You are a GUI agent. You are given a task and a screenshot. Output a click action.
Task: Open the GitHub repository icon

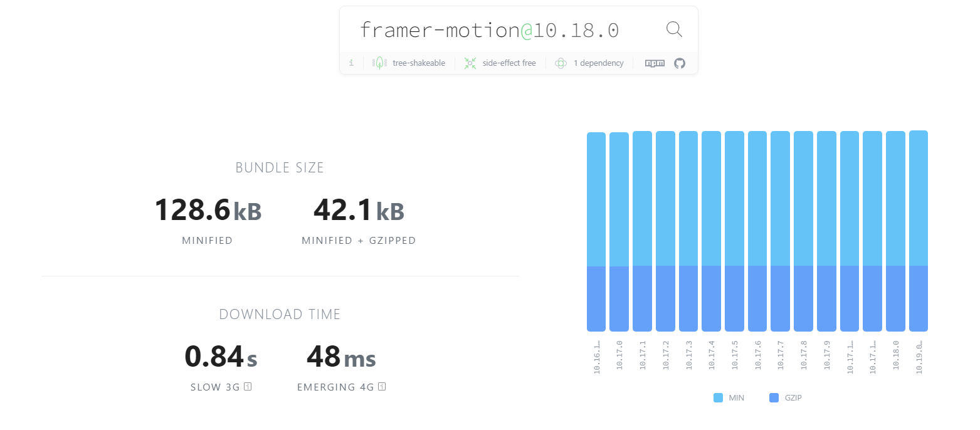coord(680,63)
